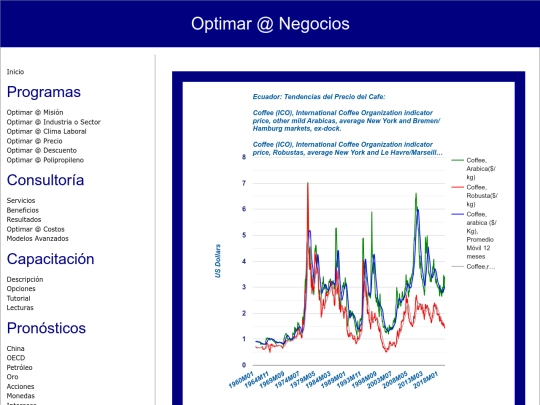Open Modelos Avanzados link
Screen dimensions: 540x405
[38, 238]
